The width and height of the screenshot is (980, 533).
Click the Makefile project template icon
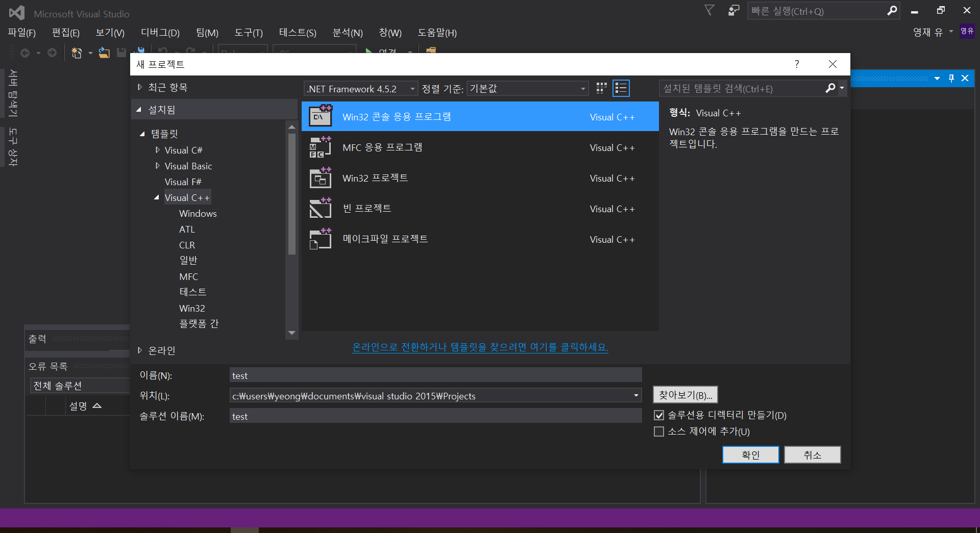[x=321, y=239]
